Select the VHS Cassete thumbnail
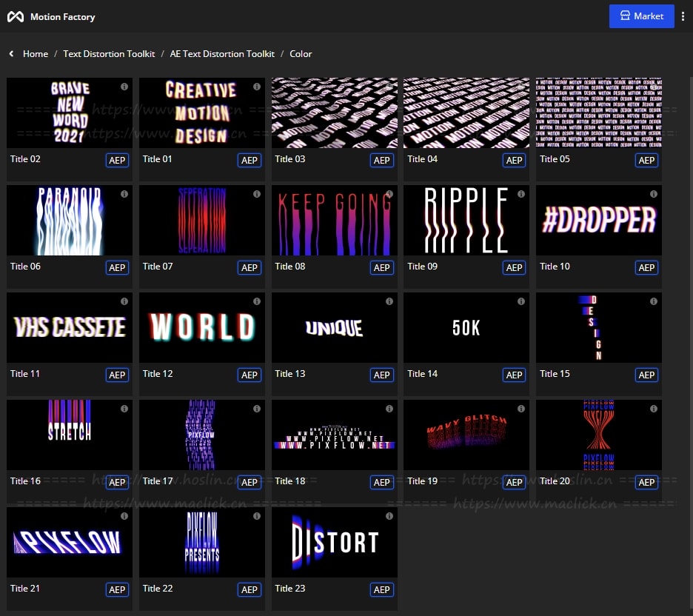 (x=70, y=327)
